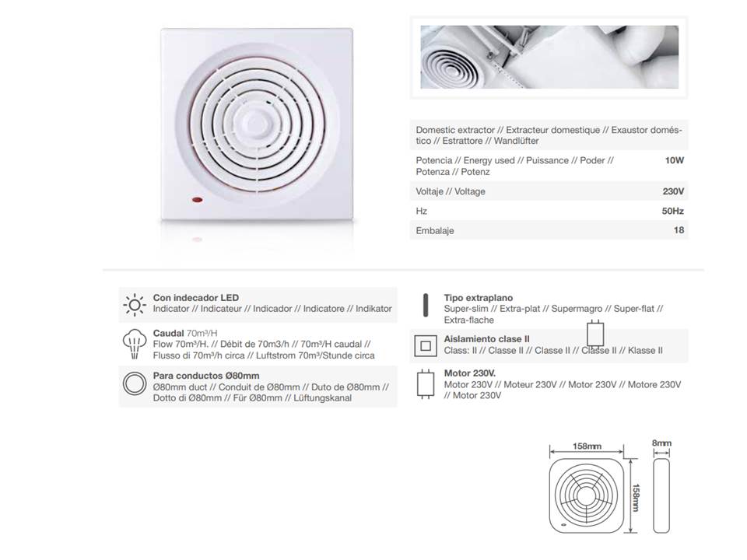Viewport: 747px width, 560px height.
Task: Click the circular duct Ø80mm icon
Action: pyautogui.click(x=135, y=383)
